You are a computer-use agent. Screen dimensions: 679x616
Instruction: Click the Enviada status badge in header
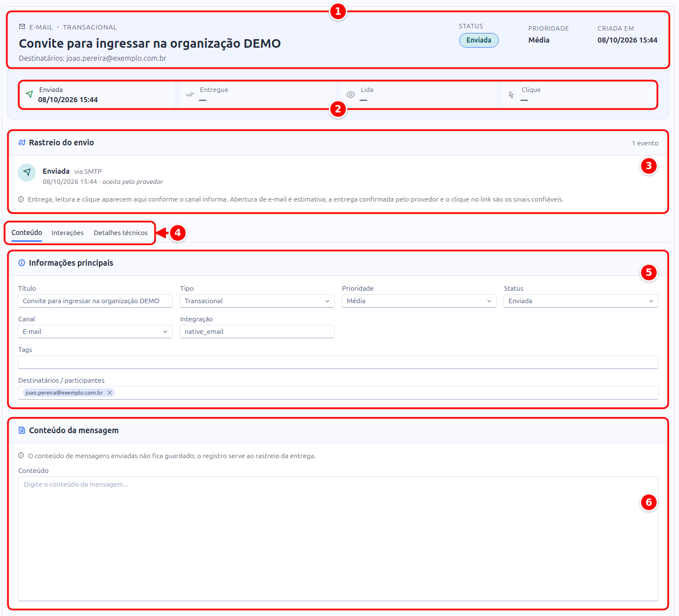(478, 40)
